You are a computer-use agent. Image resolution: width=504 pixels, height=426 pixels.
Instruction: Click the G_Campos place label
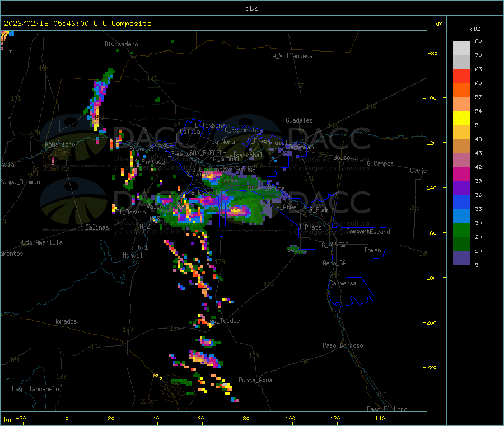[x=381, y=163]
